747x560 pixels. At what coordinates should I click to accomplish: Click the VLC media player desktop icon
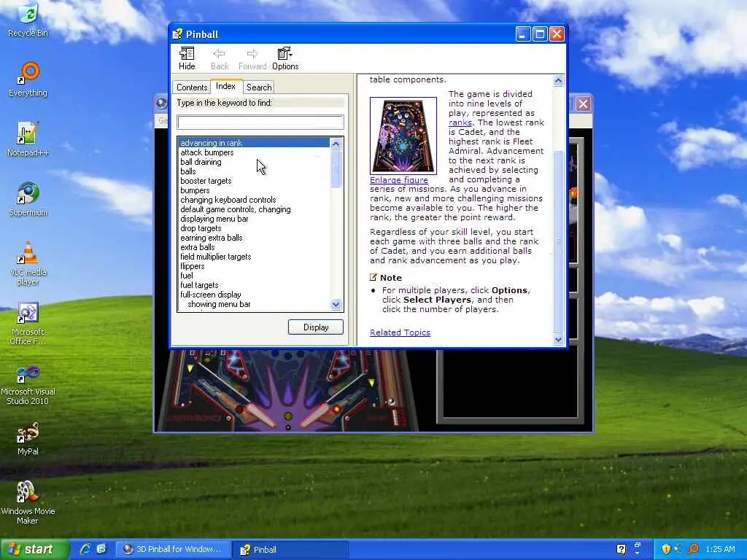coord(28,263)
